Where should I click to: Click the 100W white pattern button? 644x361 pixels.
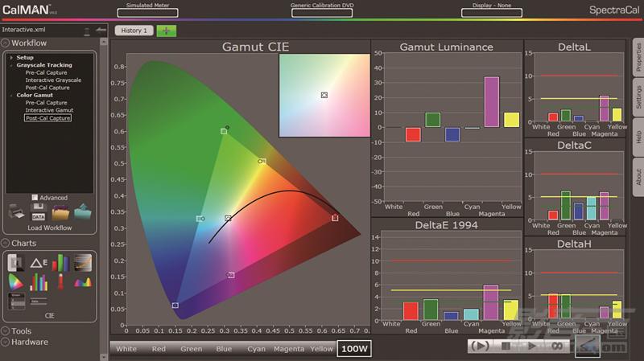(354, 349)
